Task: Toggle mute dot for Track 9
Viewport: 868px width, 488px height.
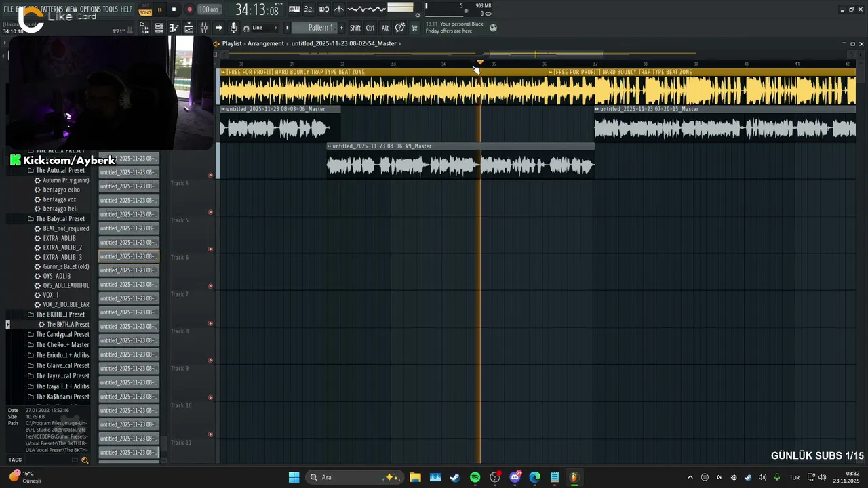Action: (210, 361)
